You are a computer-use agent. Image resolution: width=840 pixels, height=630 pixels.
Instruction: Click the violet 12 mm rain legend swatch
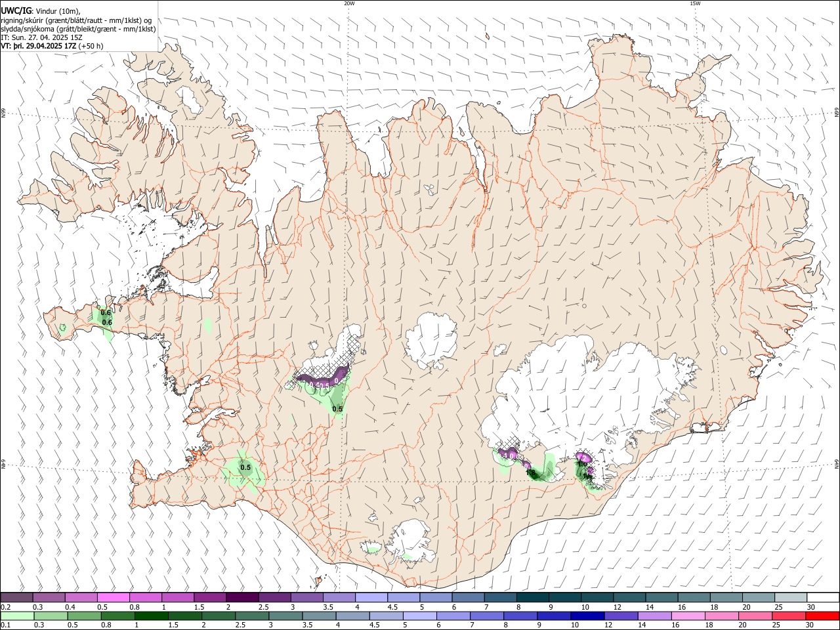coord(621,616)
